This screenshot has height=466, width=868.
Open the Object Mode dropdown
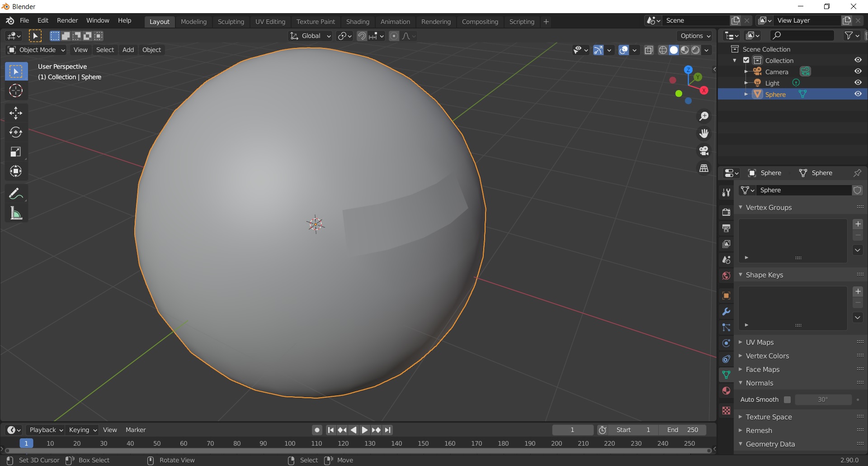[x=37, y=50]
